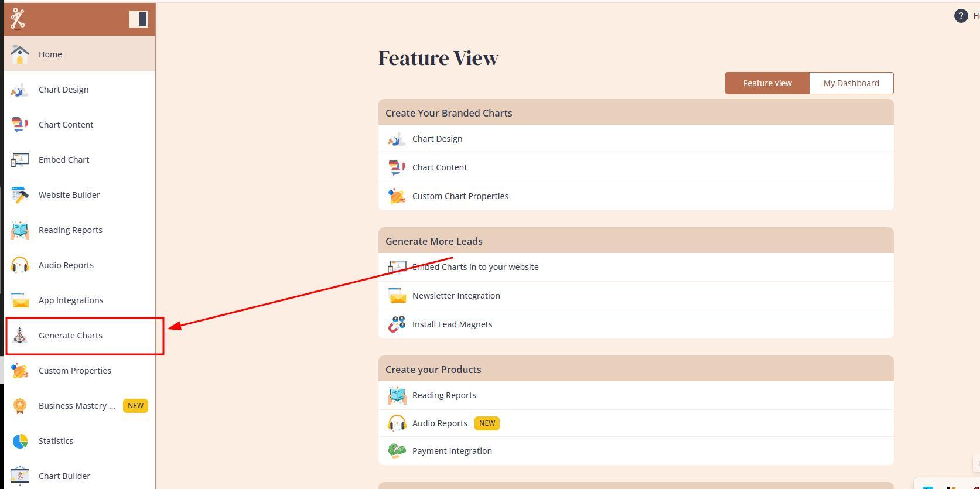Click the Generate Charts bodygraph icon
Image resolution: width=980 pixels, height=489 pixels.
click(19, 336)
